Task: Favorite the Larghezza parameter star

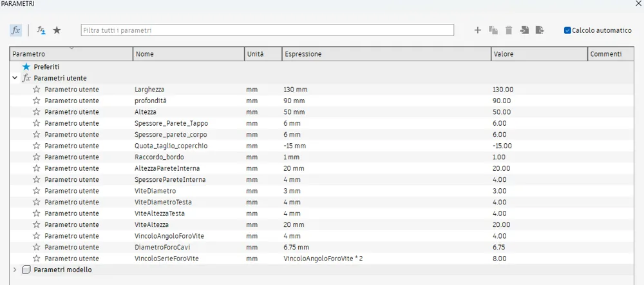Action: point(36,89)
